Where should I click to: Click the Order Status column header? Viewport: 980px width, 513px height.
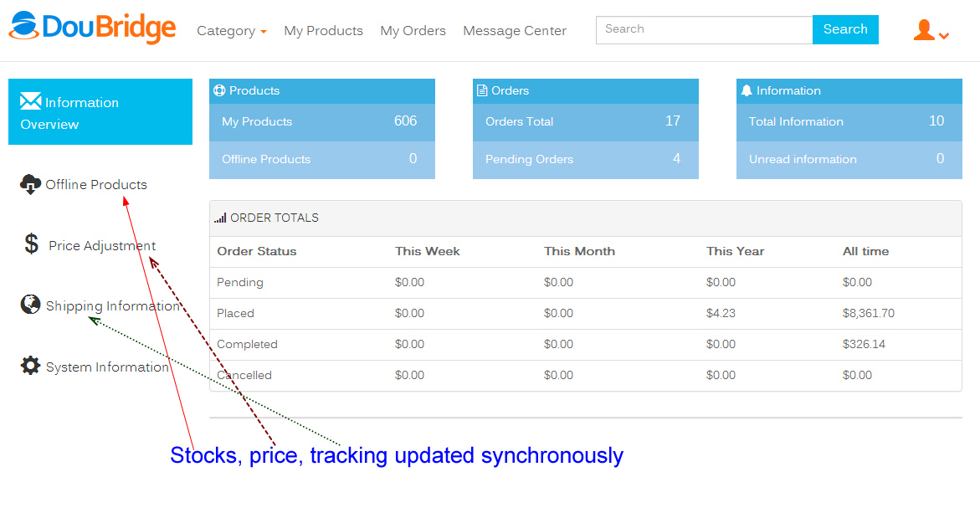(x=257, y=251)
